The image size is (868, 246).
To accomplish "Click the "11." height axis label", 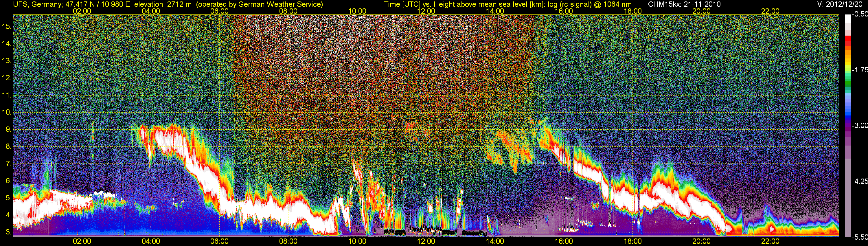I will 6,95.
